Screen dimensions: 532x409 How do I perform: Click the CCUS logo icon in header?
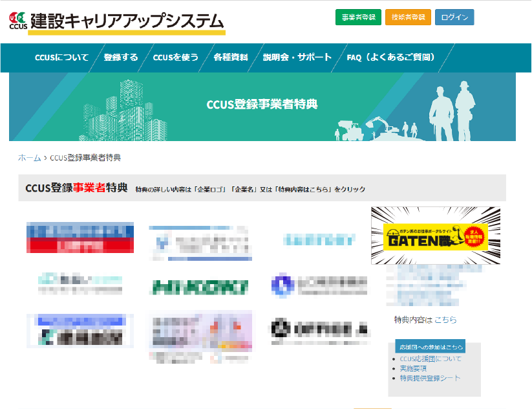[x=18, y=21]
